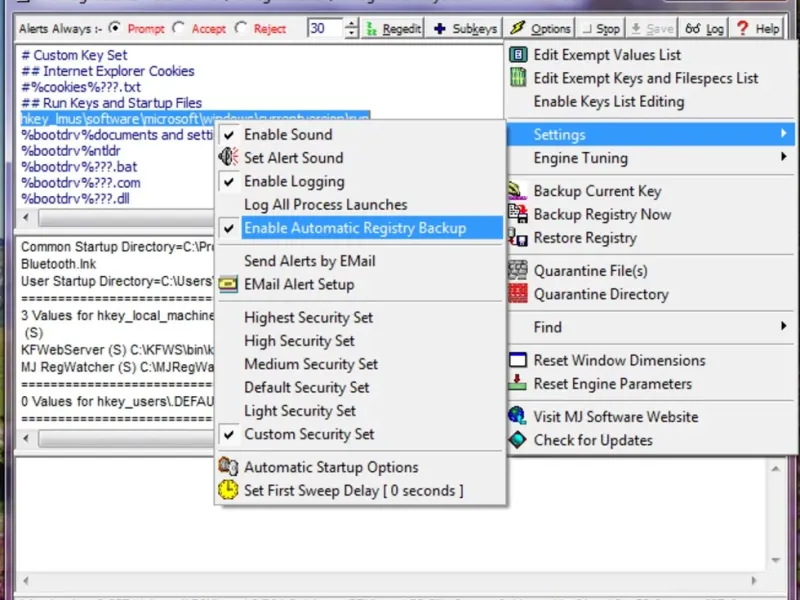This screenshot has height=600, width=800.
Task: Click the Set First Sweep Delay clock icon
Action: (228, 490)
